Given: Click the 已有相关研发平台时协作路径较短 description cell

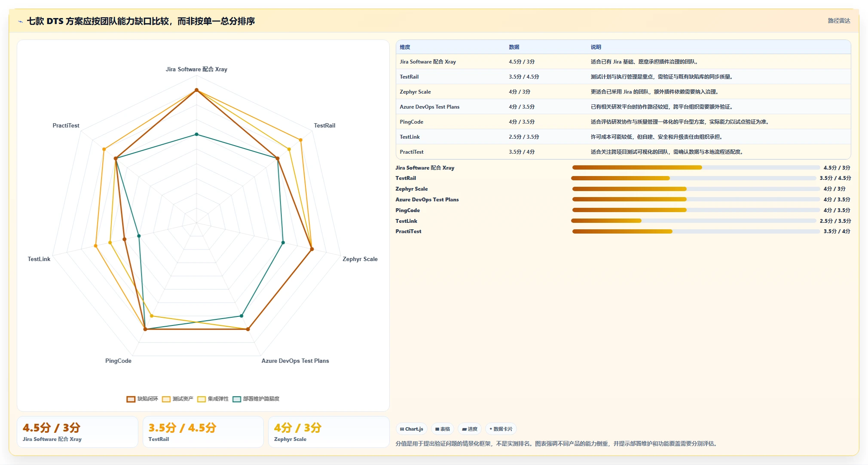Looking at the screenshot, I should click(718, 107).
